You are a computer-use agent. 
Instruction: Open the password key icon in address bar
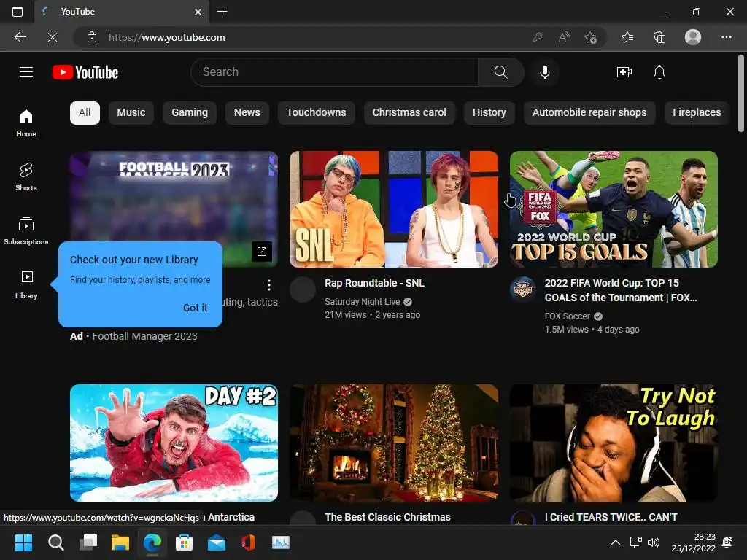(x=538, y=37)
